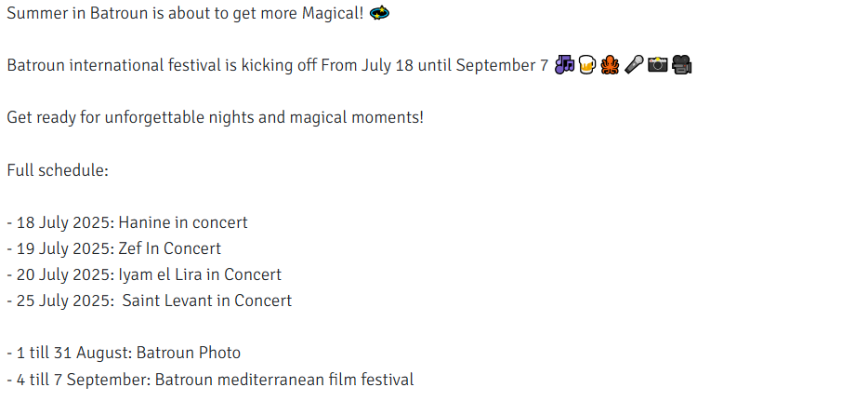Screen dimensions: 868x414
Task: Click the microphone emoji
Action: coord(633,65)
